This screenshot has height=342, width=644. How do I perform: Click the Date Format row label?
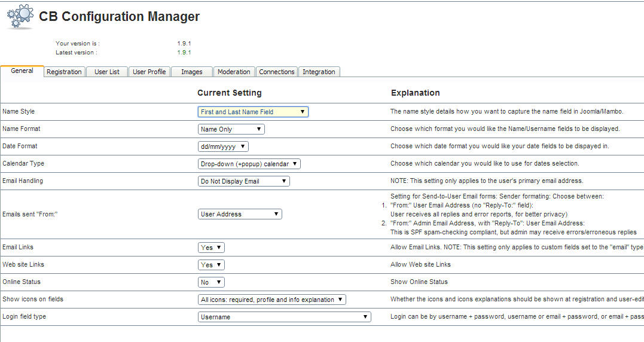[20, 146]
